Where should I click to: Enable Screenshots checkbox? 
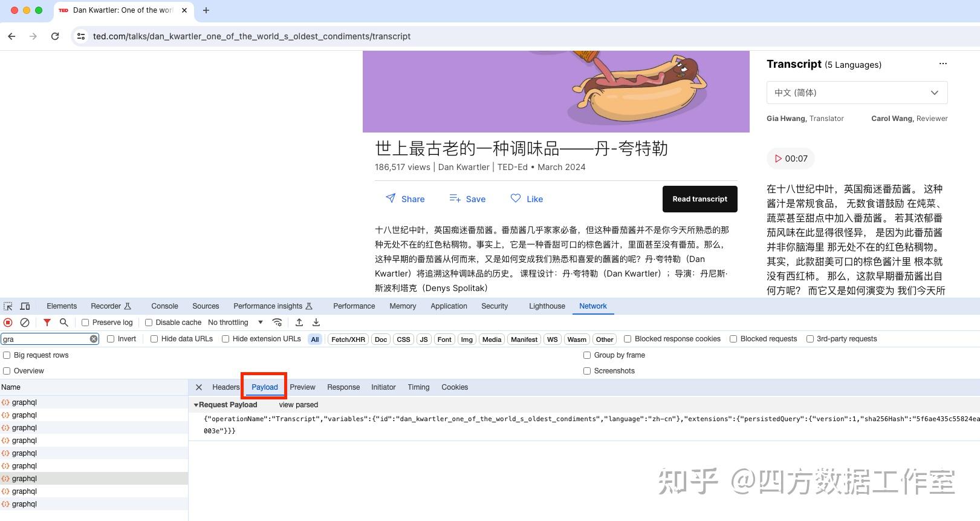pos(587,371)
